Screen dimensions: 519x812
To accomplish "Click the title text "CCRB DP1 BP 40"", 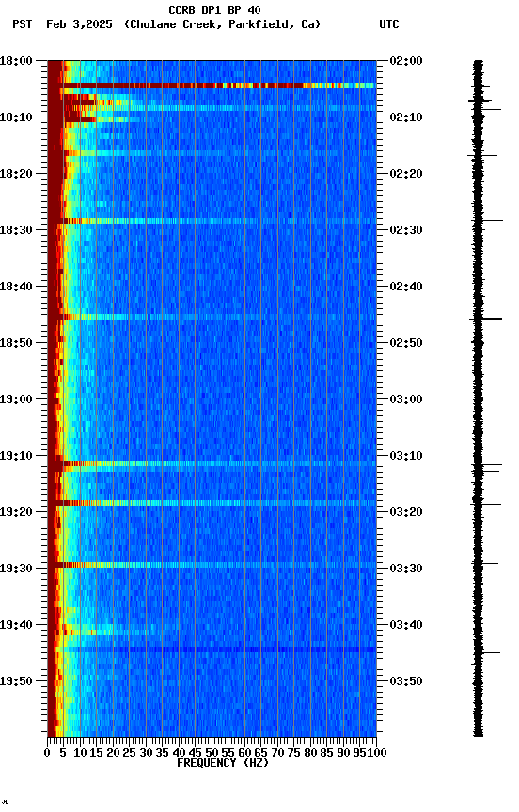I will click(214, 10).
